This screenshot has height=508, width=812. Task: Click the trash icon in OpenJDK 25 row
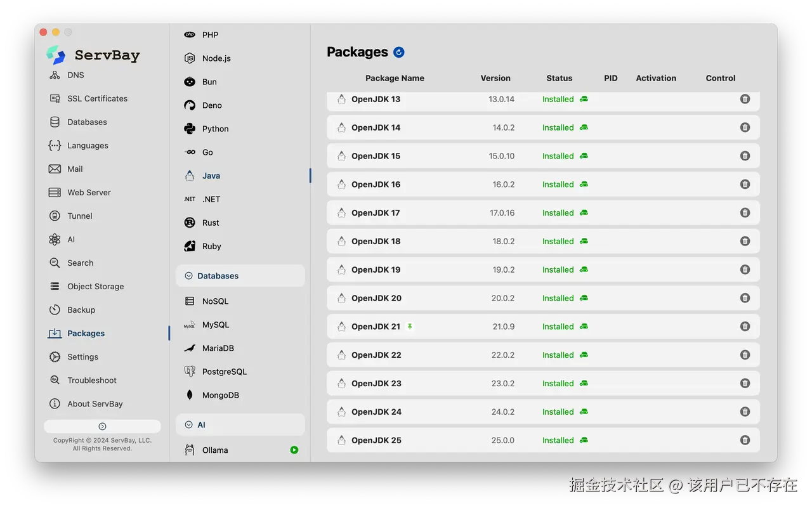click(x=745, y=440)
